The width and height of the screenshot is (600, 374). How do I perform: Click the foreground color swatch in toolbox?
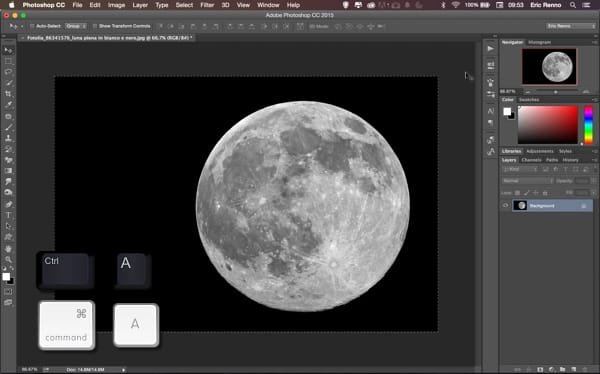coord(6,277)
